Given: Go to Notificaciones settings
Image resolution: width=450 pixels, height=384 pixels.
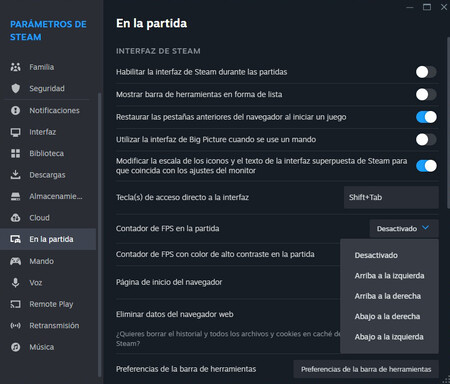Looking at the screenshot, I should click(x=54, y=110).
